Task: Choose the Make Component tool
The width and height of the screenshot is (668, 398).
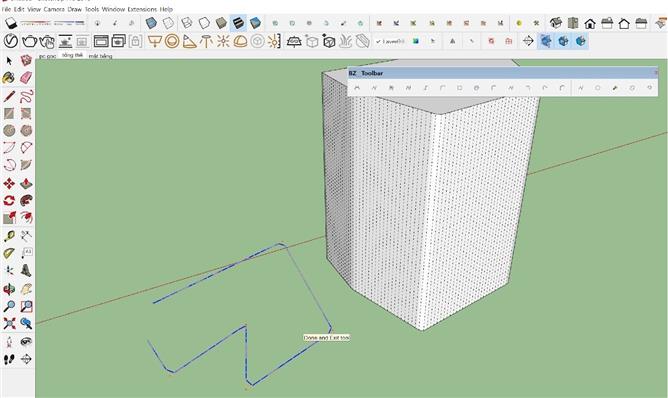Action: (x=26, y=61)
